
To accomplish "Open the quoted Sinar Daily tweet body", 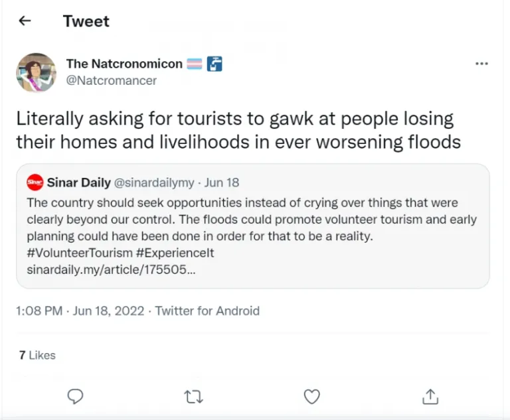I will (x=252, y=219).
